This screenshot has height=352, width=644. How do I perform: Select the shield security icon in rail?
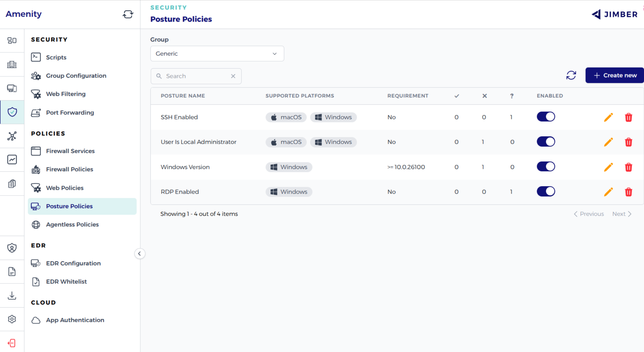tap(12, 112)
